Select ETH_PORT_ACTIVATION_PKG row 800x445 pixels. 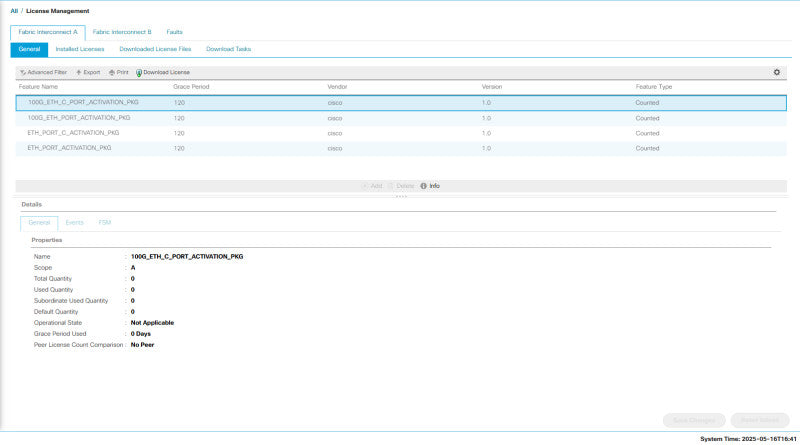pyautogui.click(x=401, y=148)
